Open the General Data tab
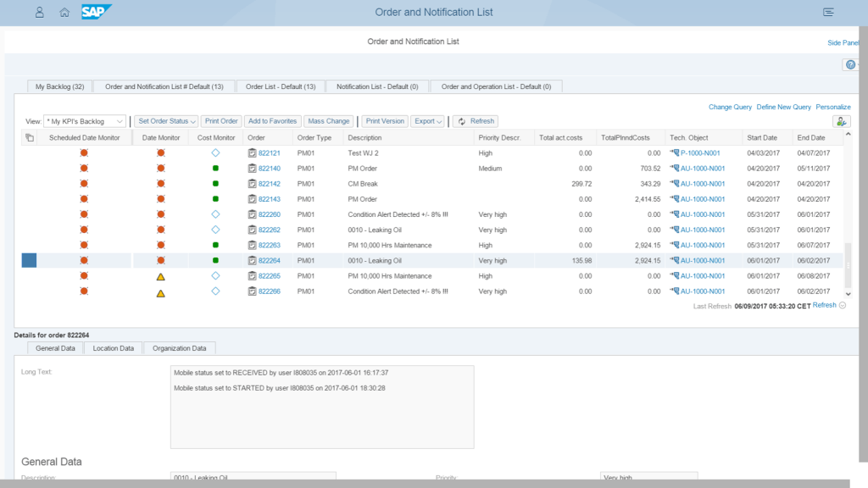The image size is (868, 488). 55,348
